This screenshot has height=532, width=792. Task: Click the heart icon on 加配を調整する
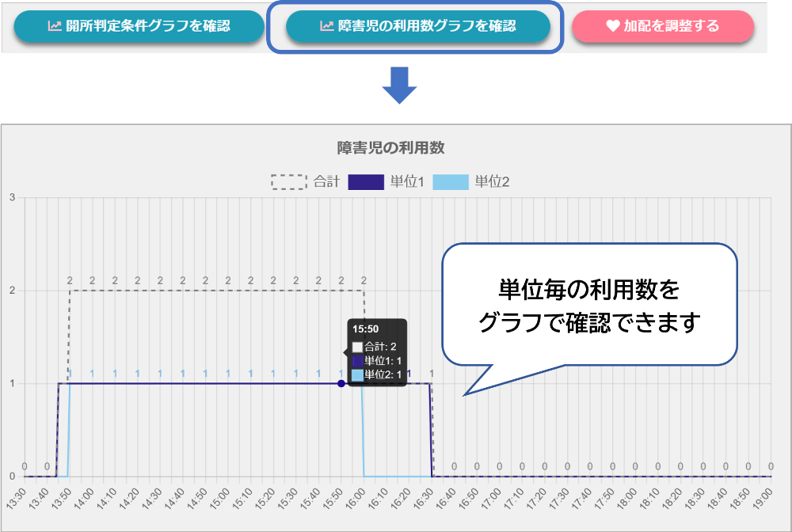(x=612, y=26)
